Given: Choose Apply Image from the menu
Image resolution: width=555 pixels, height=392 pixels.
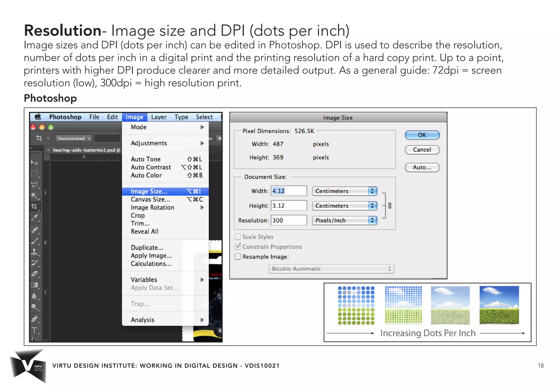Looking at the screenshot, I should [165, 256].
